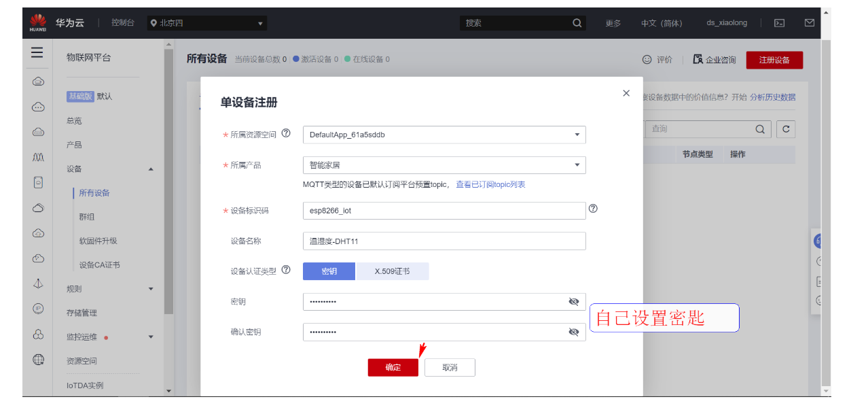
Task: Click the 确定 confirm button
Action: pos(393,367)
